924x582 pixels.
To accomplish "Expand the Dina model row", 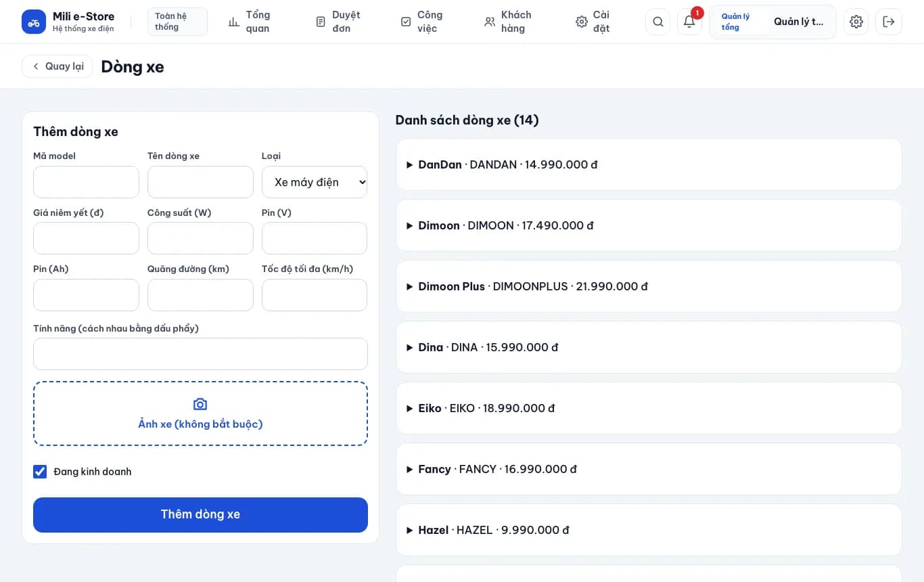I will pyautogui.click(x=649, y=347).
